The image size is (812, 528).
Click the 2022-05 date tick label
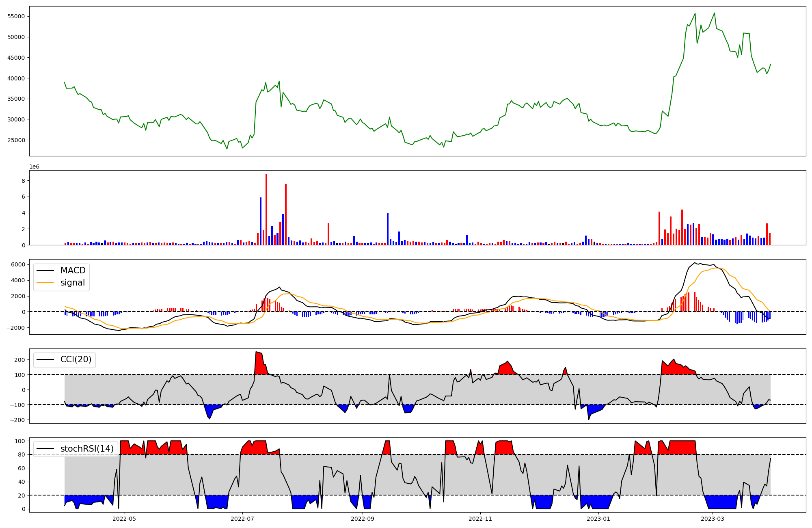pyautogui.click(x=124, y=519)
